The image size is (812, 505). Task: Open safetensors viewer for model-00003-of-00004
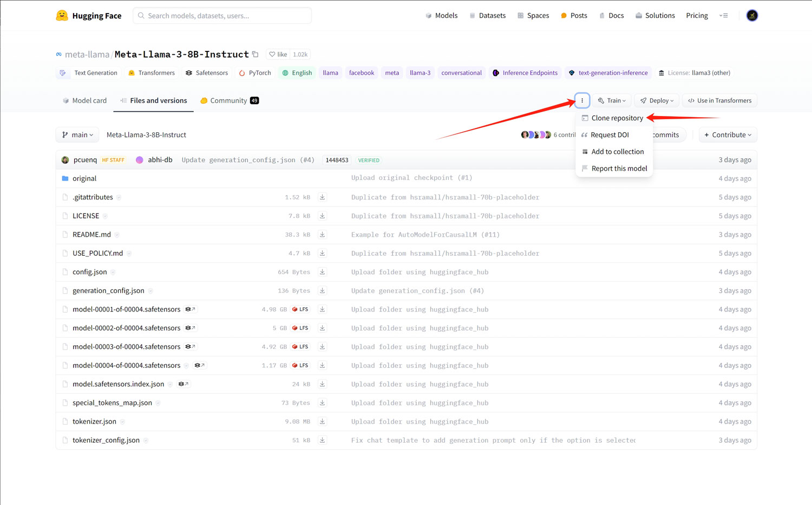tap(190, 347)
